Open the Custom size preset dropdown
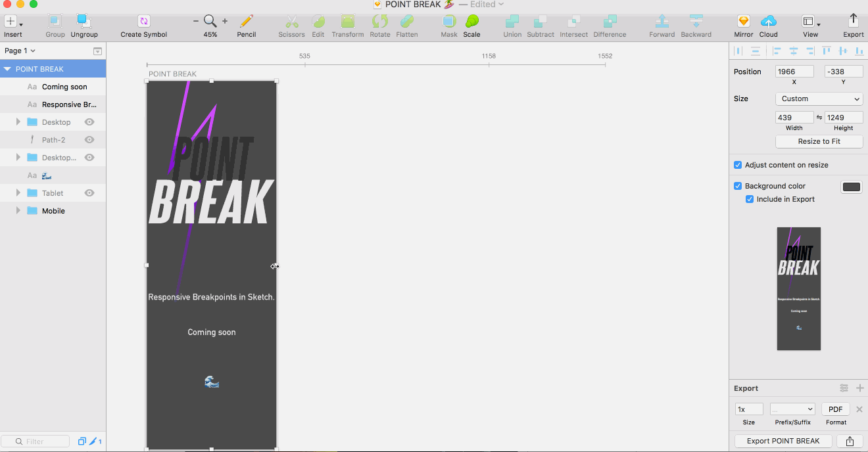The width and height of the screenshot is (868, 452). (x=819, y=99)
